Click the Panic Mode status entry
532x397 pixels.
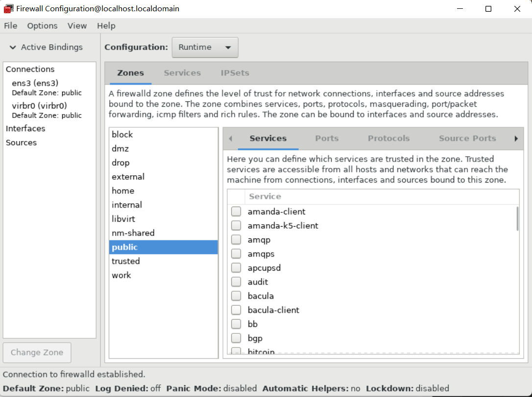[x=211, y=389]
